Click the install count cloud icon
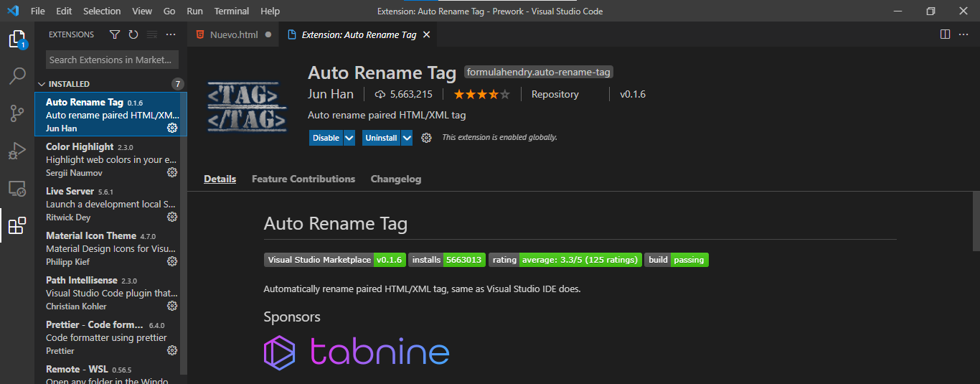Screen dimensions: 980x384 tap(380, 94)
